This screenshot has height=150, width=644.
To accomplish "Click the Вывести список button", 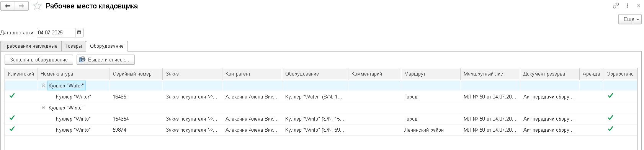I will [x=106, y=60].
